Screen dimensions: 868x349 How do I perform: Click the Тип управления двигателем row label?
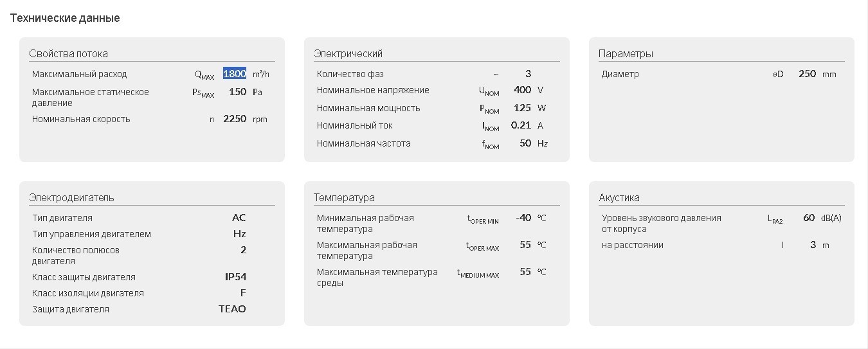point(91,234)
